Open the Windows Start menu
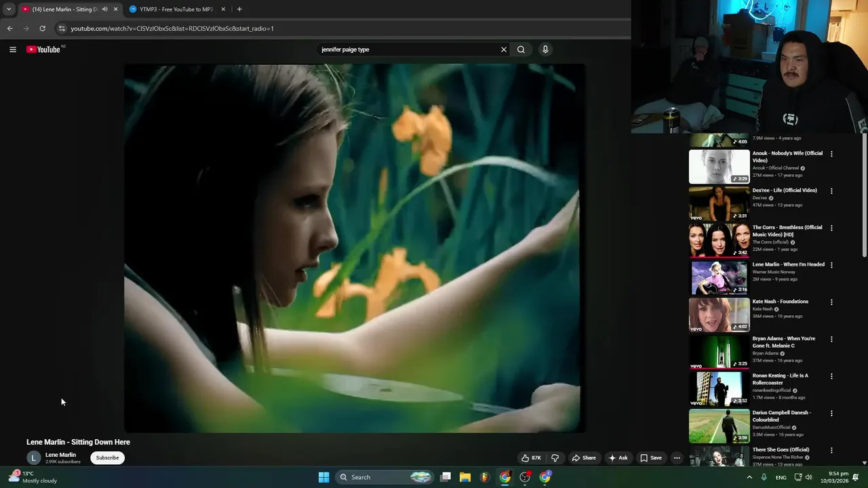 point(324,477)
